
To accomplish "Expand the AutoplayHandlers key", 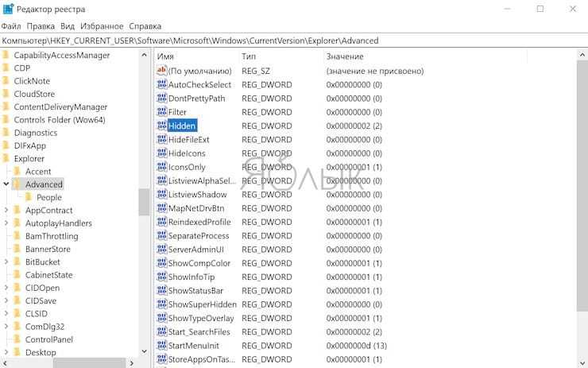I will tap(6, 223).
